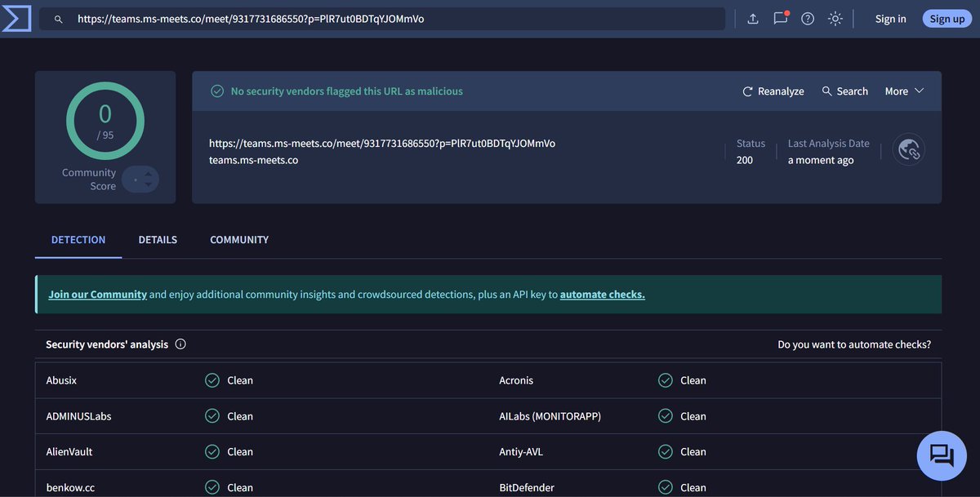Image resolution: width=980 pixels, height=497 pixels.
Task: Click the AILabs (MONITORAPP) clean check icon
Action: [x=666, y=416]
